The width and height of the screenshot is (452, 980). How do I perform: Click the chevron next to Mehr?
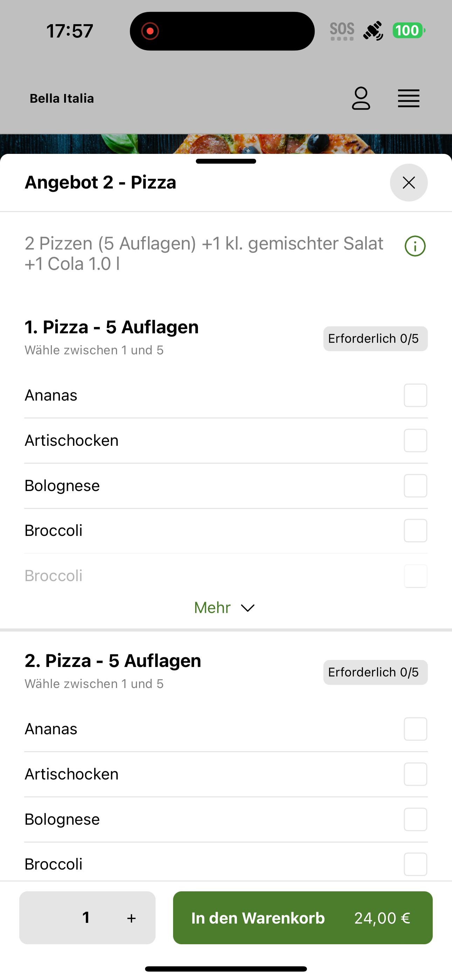coord(248,608)
